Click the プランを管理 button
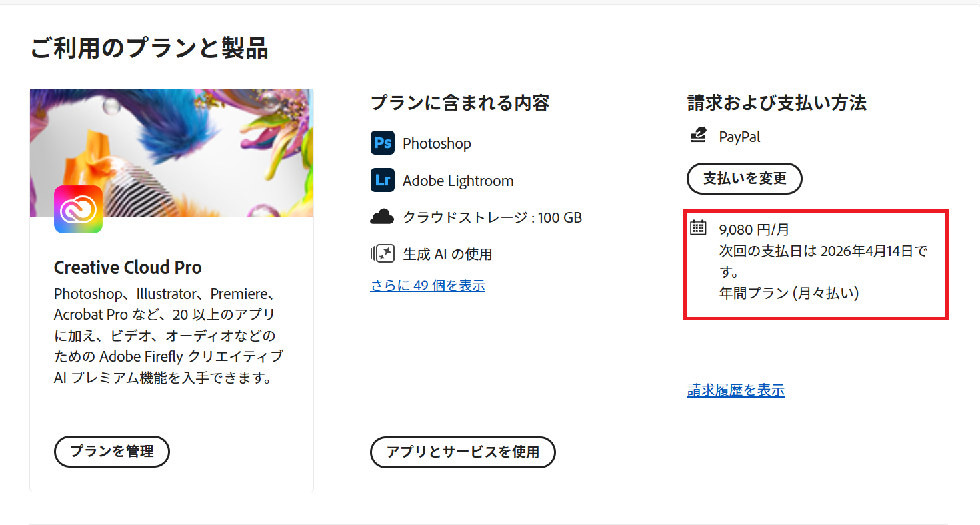The height and width of the screenshot is (525, 980). pos(112,452)
